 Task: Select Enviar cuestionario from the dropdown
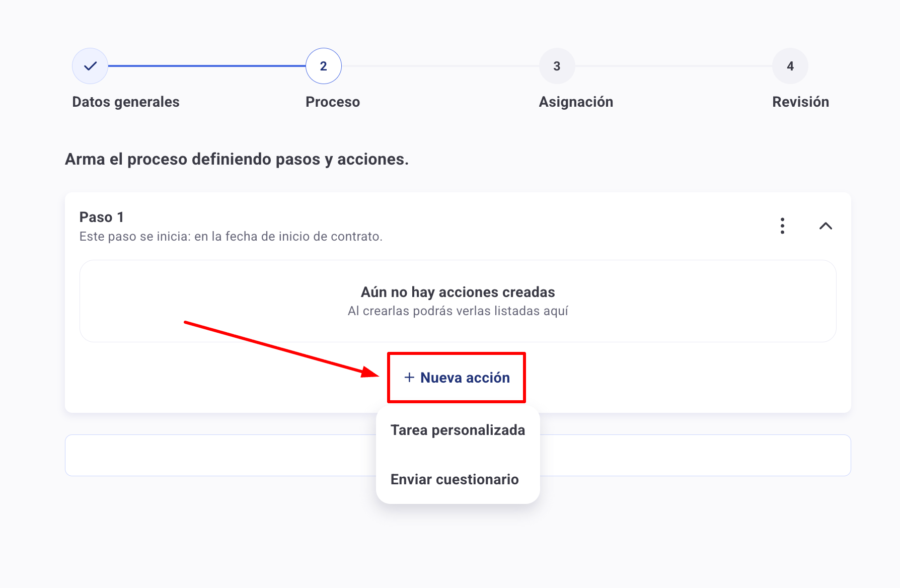tap(455, 479)
